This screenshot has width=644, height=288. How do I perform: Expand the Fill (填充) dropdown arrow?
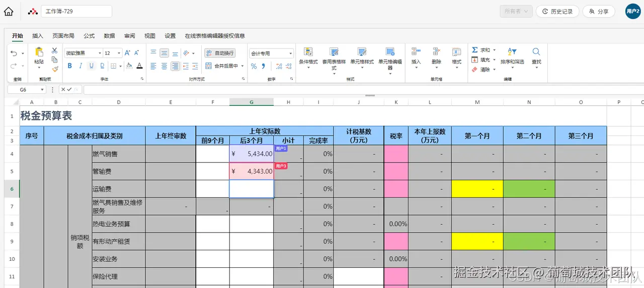point(494,60)
